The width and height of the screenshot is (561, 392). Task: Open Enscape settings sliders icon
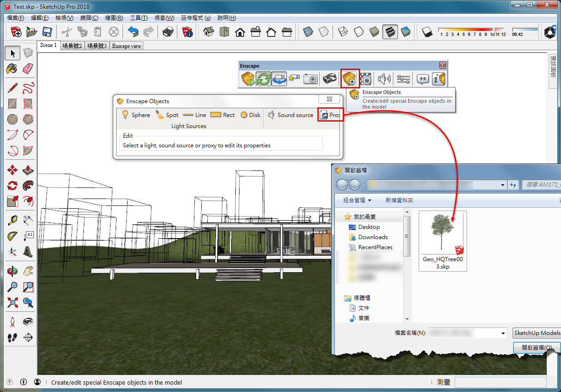click(403, 79)
